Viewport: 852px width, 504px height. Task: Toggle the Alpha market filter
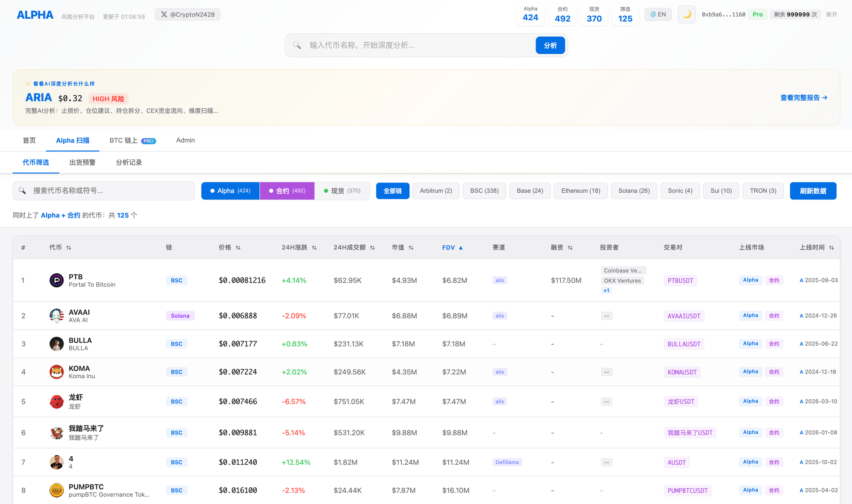(230, 191)
